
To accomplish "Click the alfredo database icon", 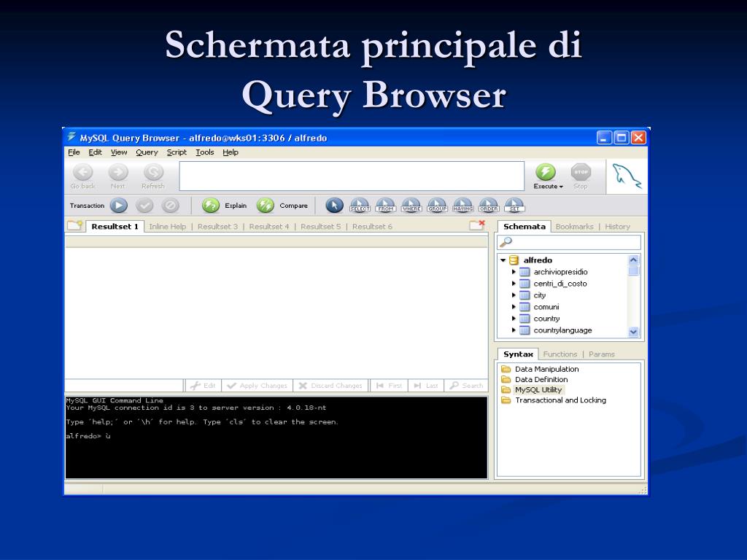I will point(514,260).
